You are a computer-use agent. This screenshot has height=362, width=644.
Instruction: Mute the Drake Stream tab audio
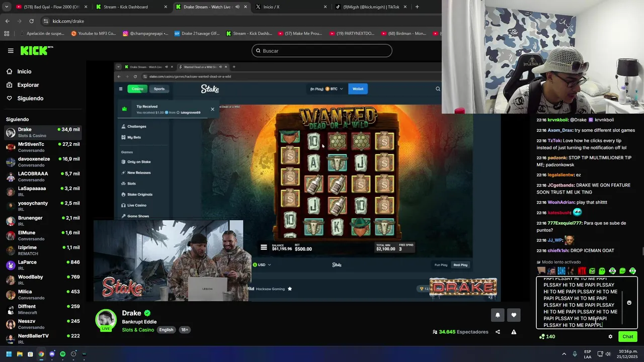click(x=237, y=7)
